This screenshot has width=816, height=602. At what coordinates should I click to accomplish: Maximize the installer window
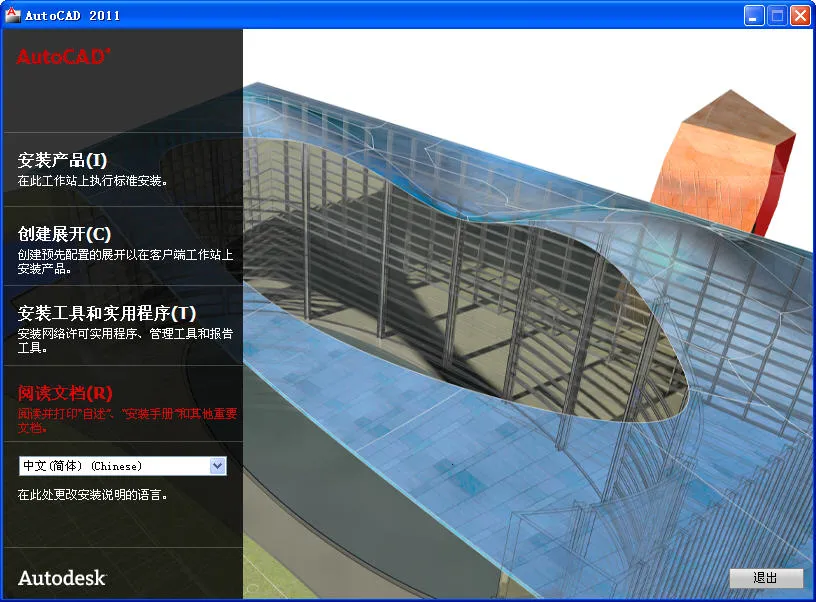coord(775,15)
